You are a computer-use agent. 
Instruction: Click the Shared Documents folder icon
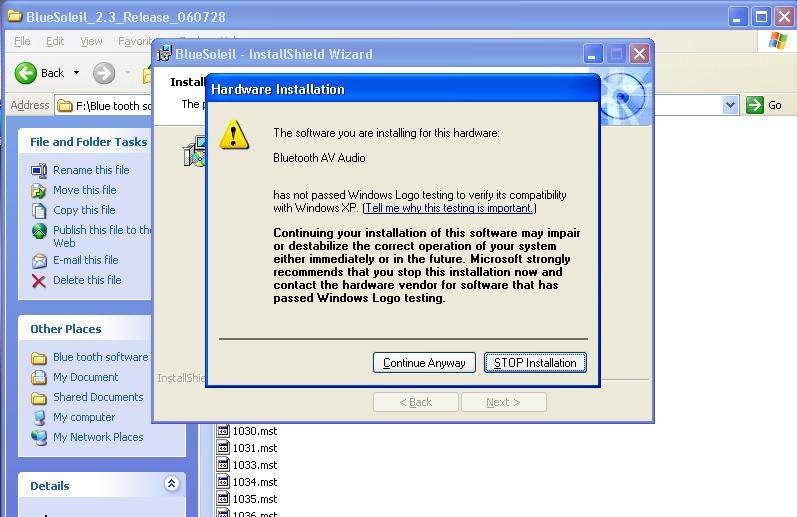pyautogui.click(x=39, y=398)
